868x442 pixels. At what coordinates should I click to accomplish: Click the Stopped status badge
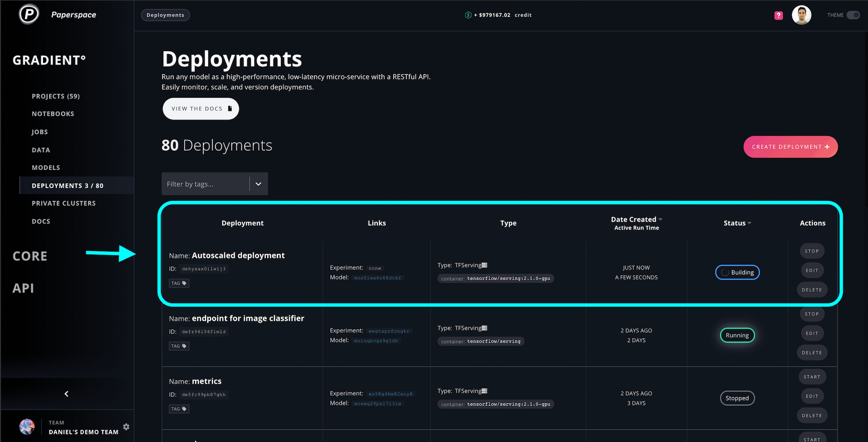(737, 398)
